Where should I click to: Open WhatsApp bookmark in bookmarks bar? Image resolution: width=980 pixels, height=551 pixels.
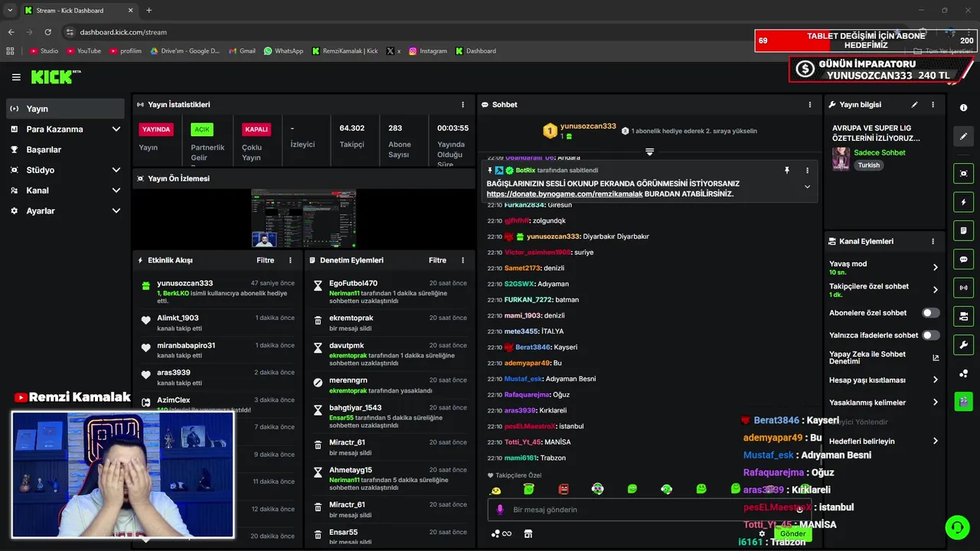pos(283,51)
